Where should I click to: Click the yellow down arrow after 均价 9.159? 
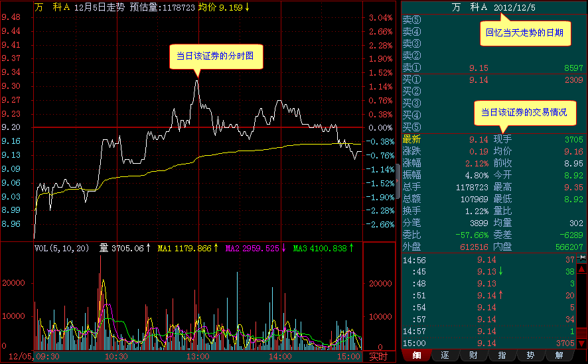[248, 8]
